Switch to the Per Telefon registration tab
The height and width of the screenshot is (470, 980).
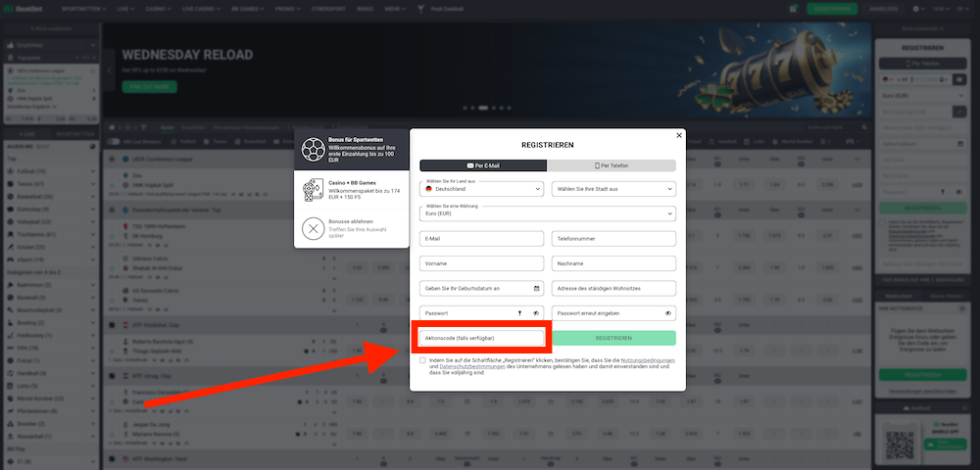point(612,165)
